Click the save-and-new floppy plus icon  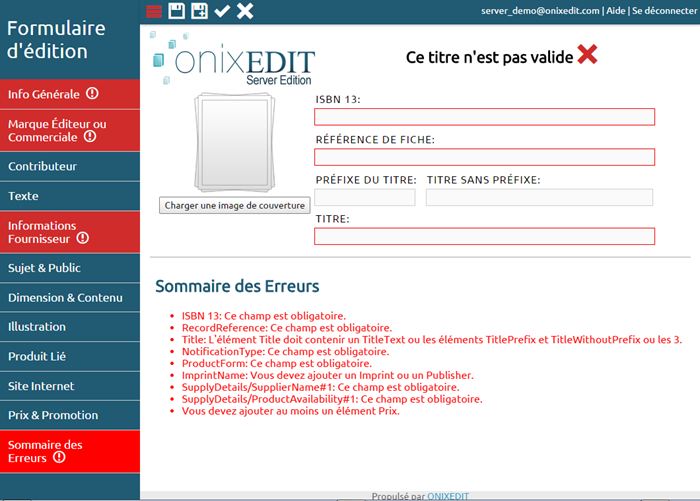[x=199, y=11]
